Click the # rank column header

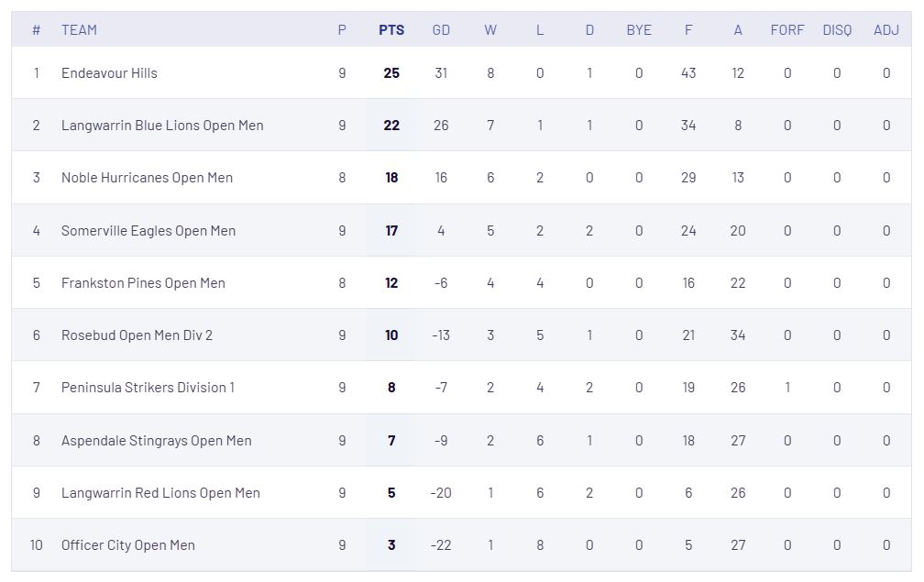click(36, 30)
